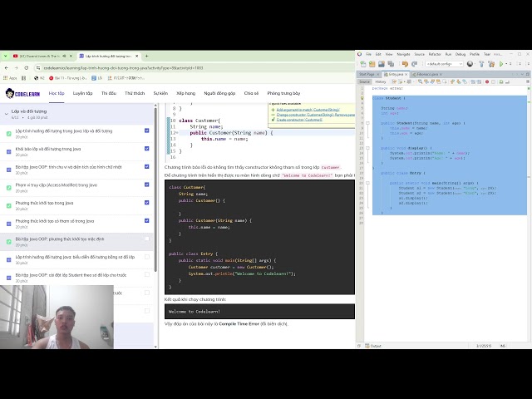The image size is (532, 399).
Task: Click Open Project icon in NetBeans toolbar
Action: [x=382, y=64]
